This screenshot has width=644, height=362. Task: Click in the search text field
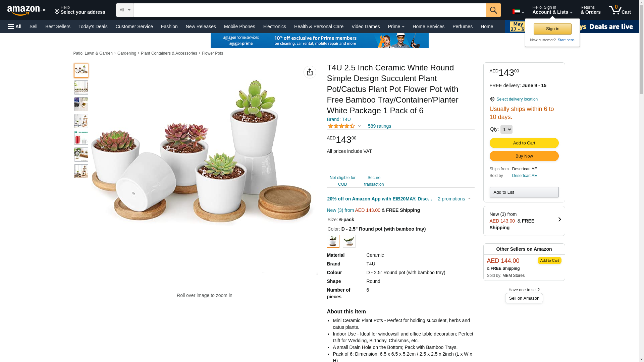pos(310,10)
